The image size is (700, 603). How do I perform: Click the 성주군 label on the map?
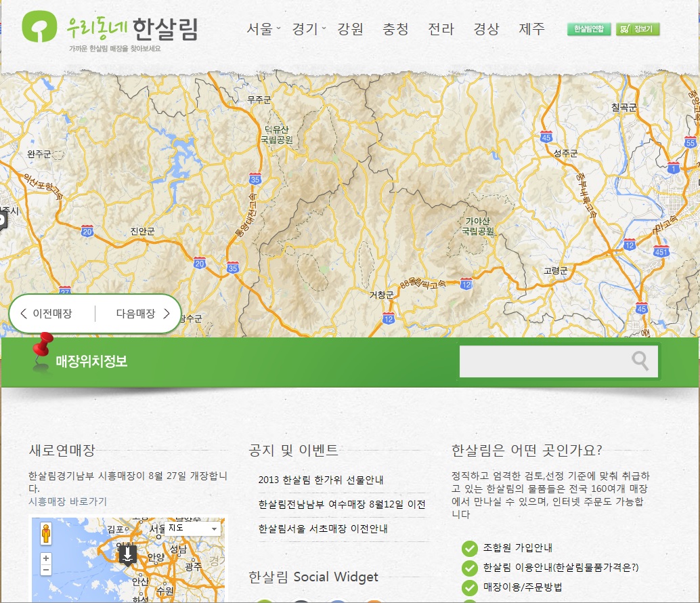[x=565, y=153]
